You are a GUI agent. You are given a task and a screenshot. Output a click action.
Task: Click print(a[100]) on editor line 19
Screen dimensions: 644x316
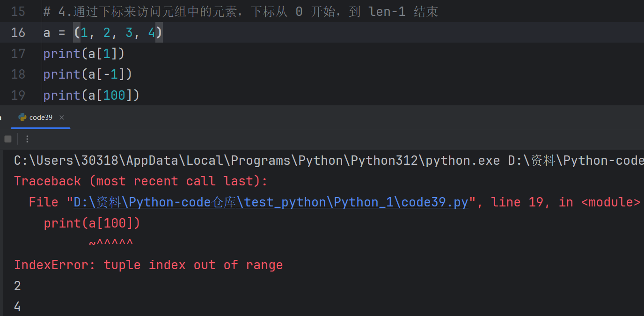pyautogui.click(x=91, y=96)
